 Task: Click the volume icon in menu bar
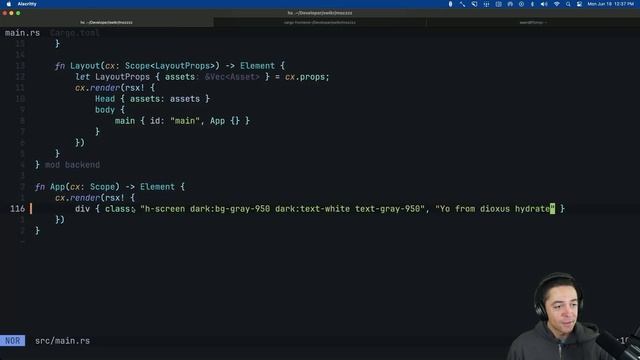click(544, 4)
